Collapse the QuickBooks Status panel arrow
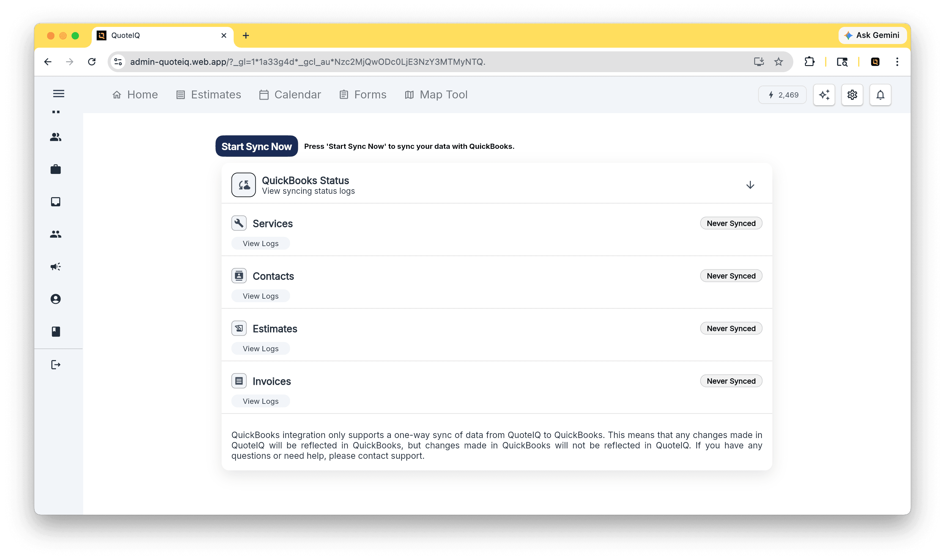945x560 pixels. click(x=750, y=185)
